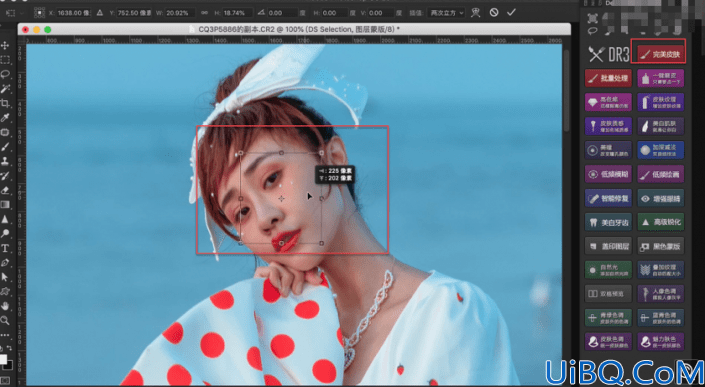Click the X position field

(x=73, y=13)
